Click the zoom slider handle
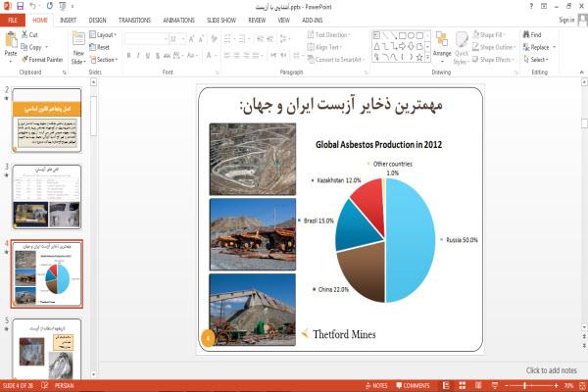Viewport: 588px width, 392px height. [525, 385]
